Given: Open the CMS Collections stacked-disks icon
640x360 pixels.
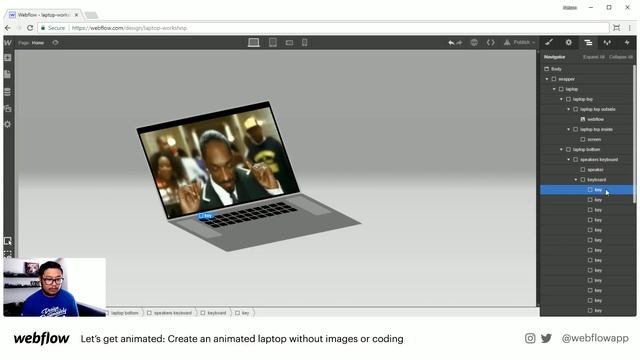Looking at the screenshot, I should click(x=8, y=92).
